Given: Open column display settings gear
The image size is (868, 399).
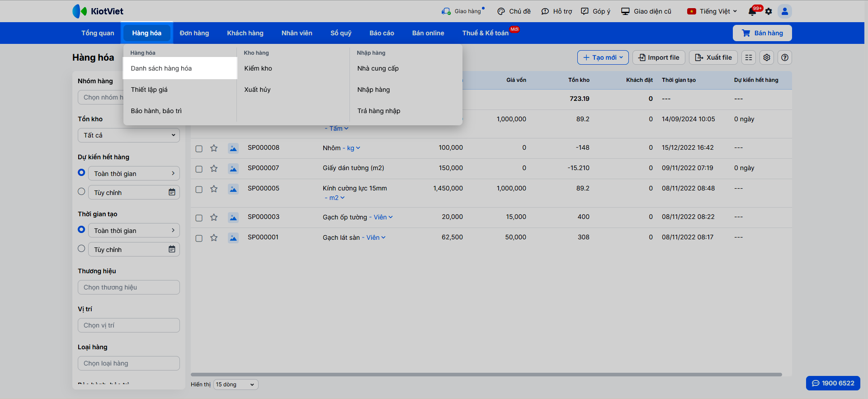Looking at the screenshot, I should [x=767, y=57].
